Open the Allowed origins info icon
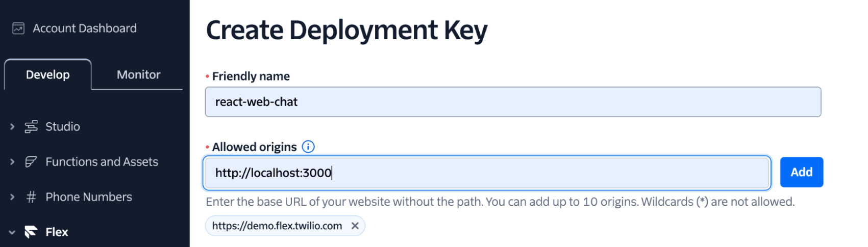 308,147
